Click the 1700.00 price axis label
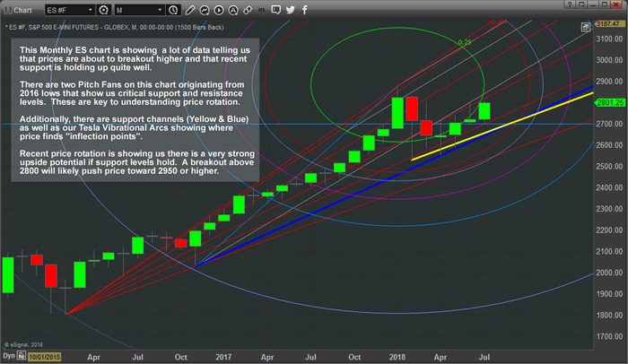This screenshot has width=628, height=364. 609,336
